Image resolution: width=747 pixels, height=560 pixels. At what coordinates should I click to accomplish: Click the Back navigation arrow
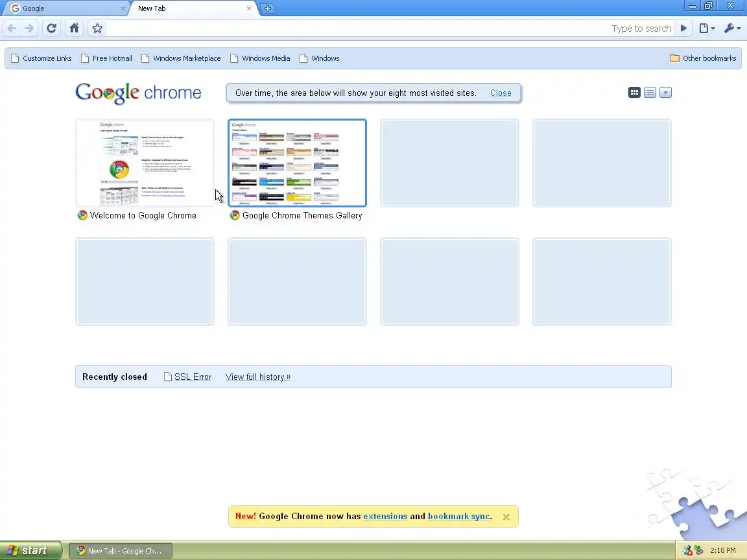pyautogui.click(x=12, y=29)
